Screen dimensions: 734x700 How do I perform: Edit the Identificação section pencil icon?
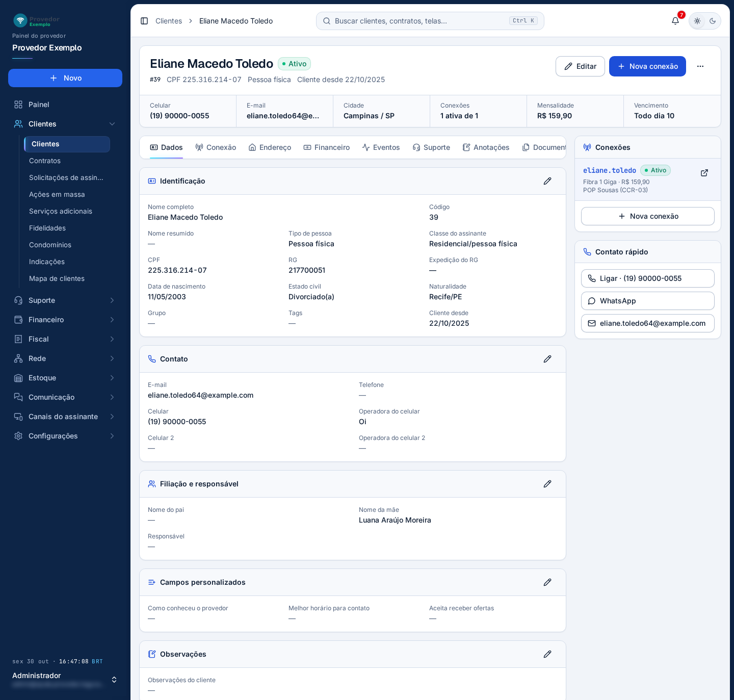pyautogui.click(x=547, y=181)
